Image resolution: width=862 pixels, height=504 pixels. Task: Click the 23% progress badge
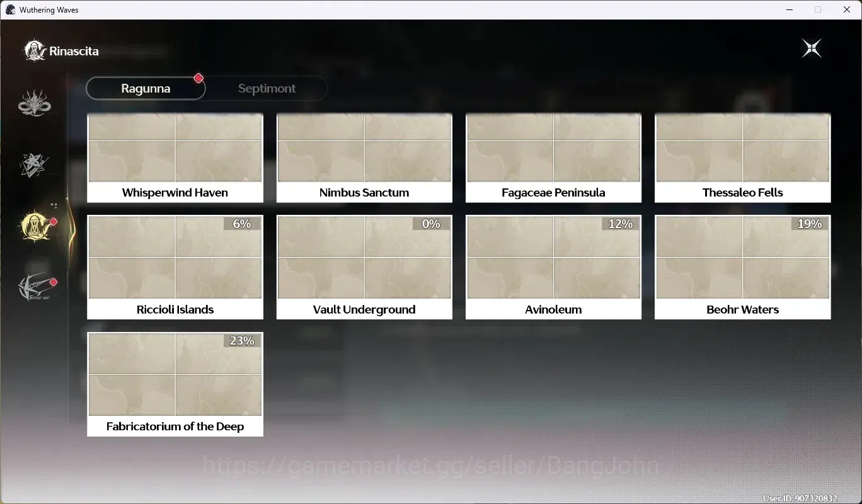click(x=242, y=341)
